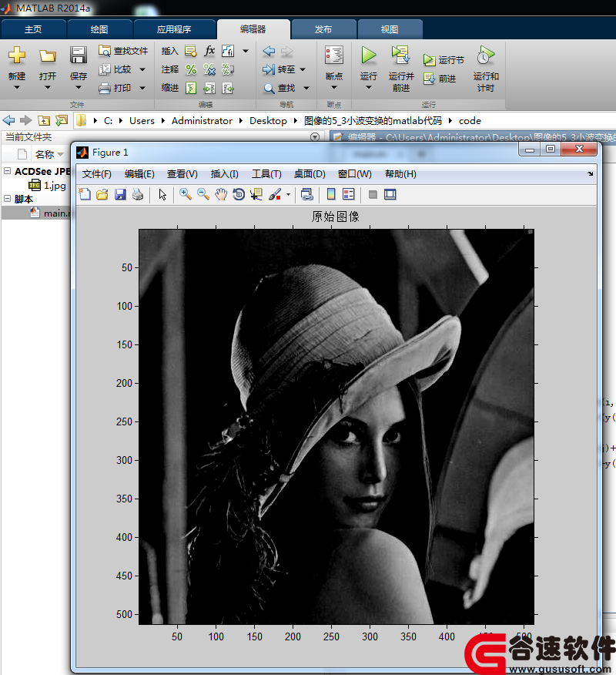Expand the 运行 dropdown arrow
The height and width of the screenshot is (675, 616).
pyautogui.click(x=369, y=87)
